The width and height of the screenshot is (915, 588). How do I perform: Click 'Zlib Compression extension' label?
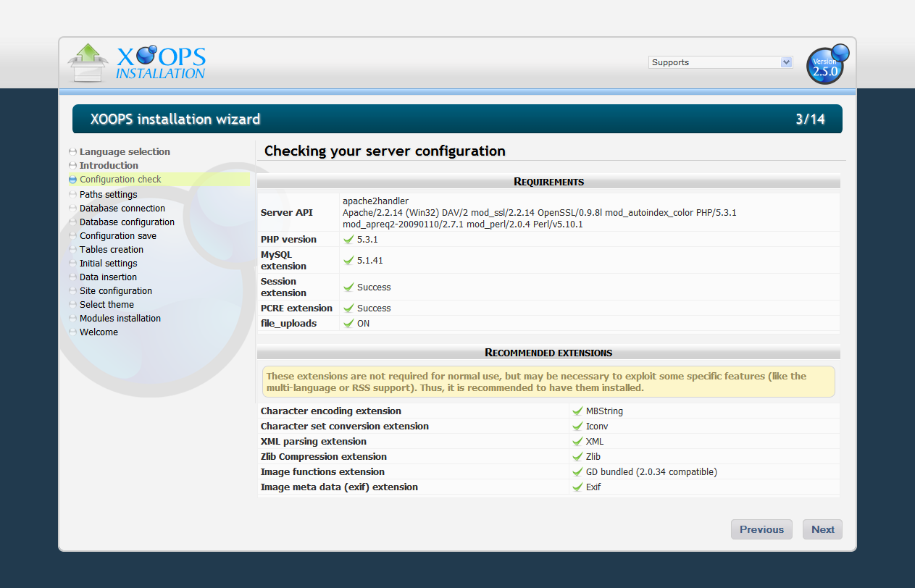[x=324, y=456]
